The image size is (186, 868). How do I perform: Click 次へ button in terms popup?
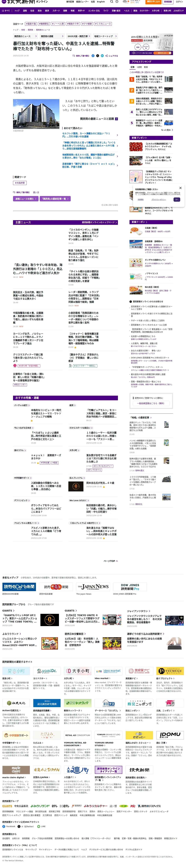click(x=177, y=199)
